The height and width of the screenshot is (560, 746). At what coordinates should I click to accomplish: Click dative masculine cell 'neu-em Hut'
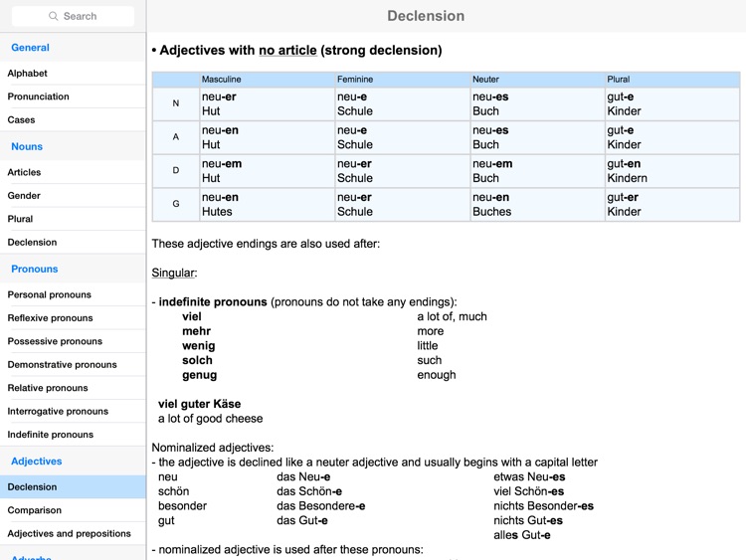click(267, 171)
